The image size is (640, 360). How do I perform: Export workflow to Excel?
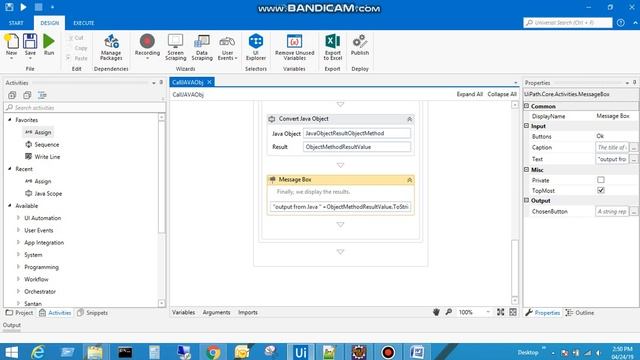333,47
